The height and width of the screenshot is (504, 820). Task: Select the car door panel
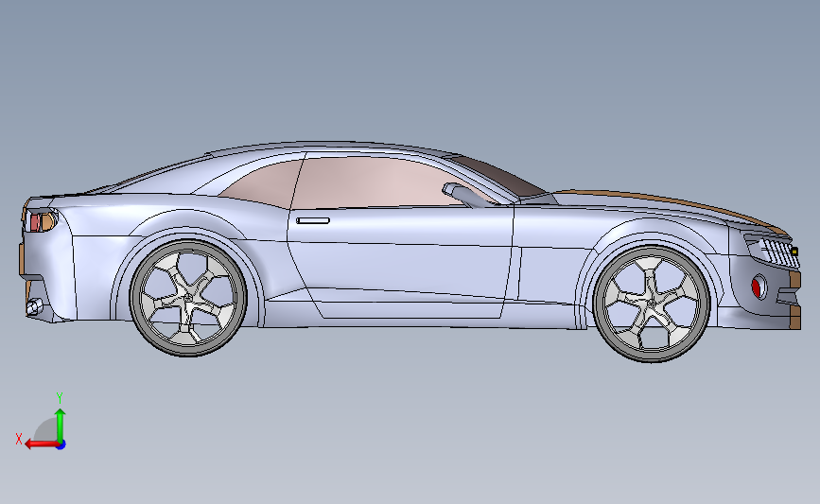point(403,261)
